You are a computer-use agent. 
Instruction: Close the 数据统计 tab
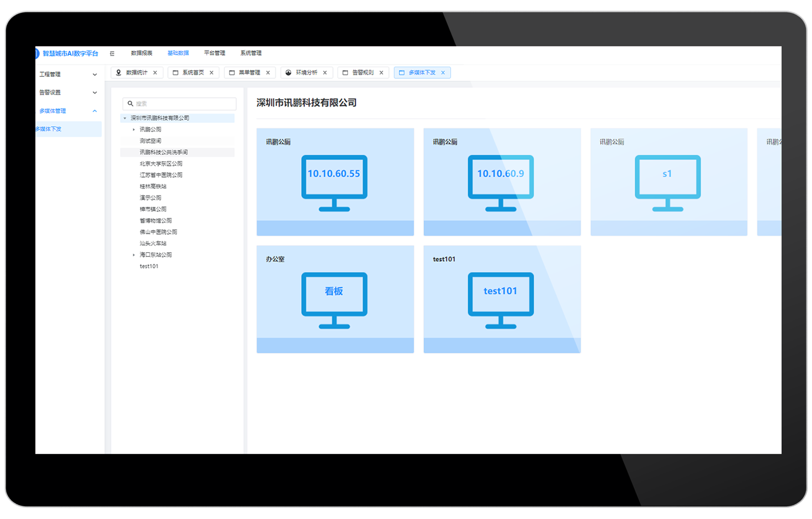155,73
